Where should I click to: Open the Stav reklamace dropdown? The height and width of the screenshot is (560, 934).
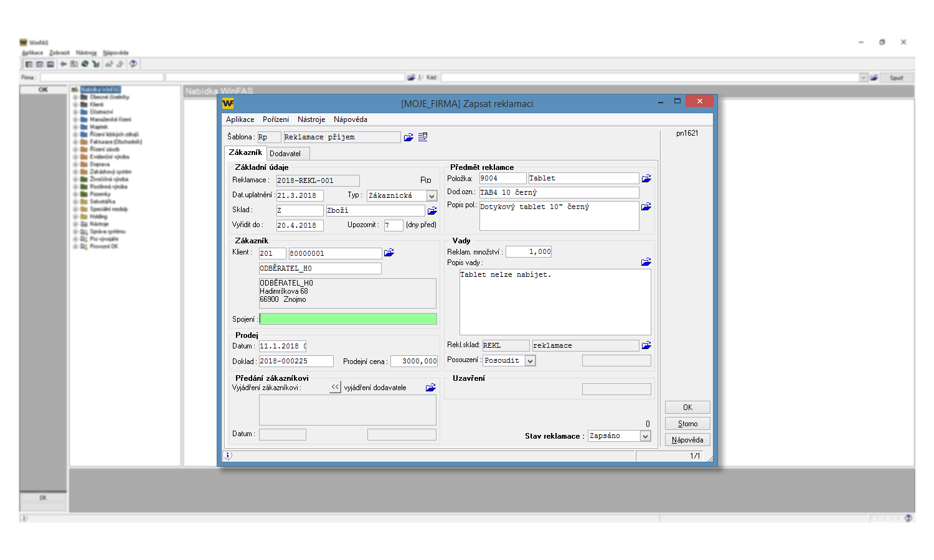click(x=645, y=436)
